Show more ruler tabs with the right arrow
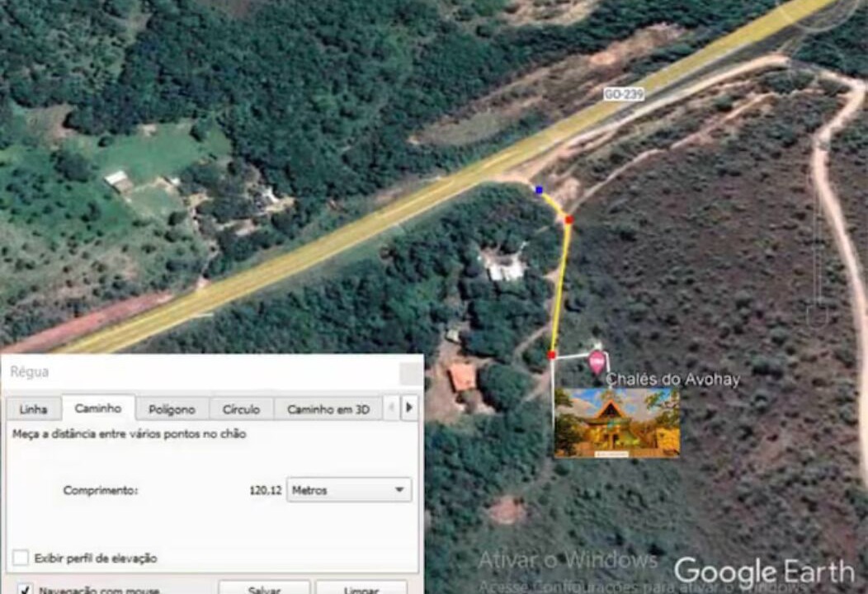868x594 pixels. click(409, 408)
